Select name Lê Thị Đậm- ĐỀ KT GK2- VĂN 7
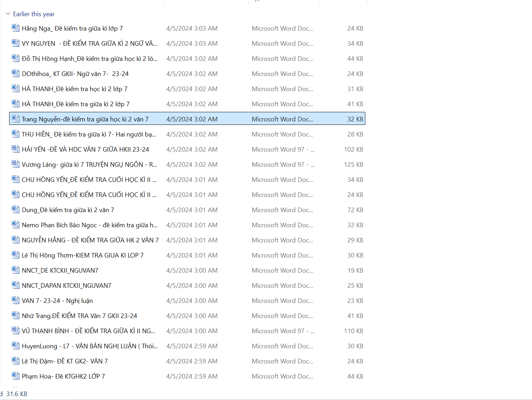 tap(65, 361)
